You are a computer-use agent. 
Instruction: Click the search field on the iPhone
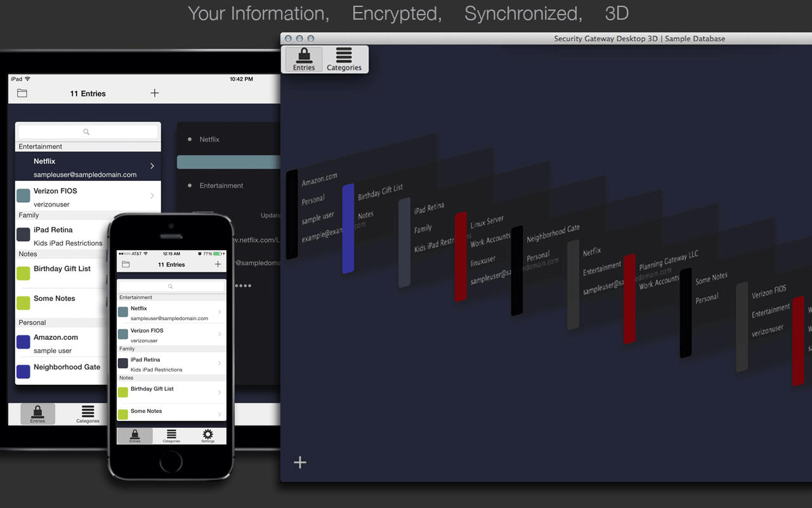pos(171,286)
